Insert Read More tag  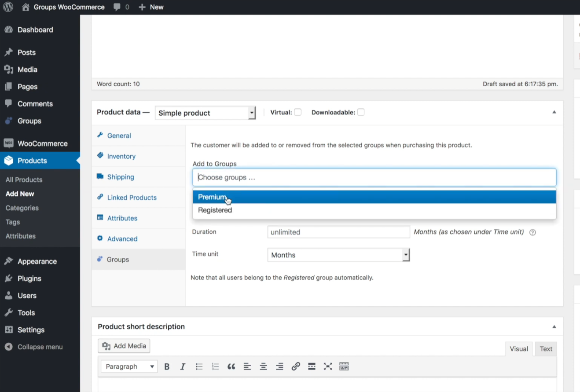click(x=312, y=366)
